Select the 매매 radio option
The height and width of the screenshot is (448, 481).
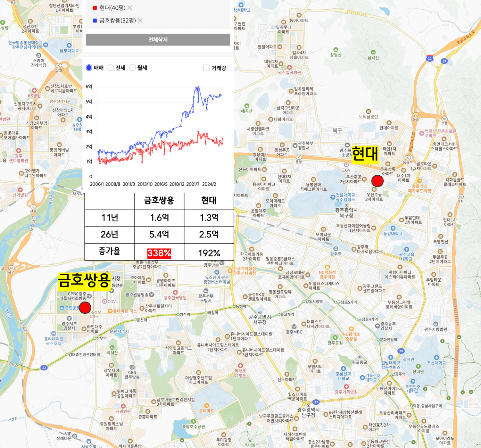point(89,68)
